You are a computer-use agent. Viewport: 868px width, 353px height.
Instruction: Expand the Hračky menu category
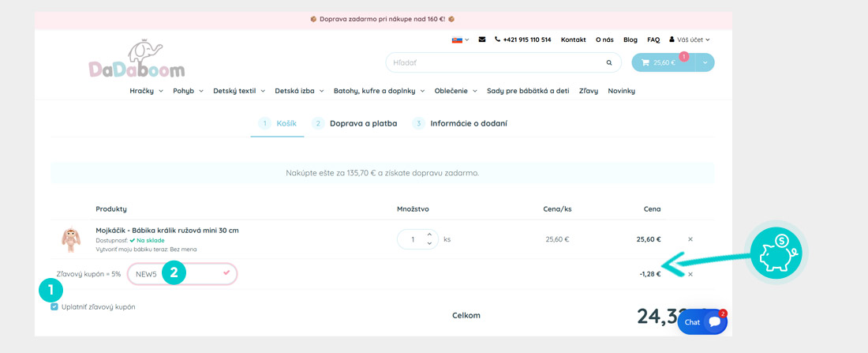tap(146, 91)
